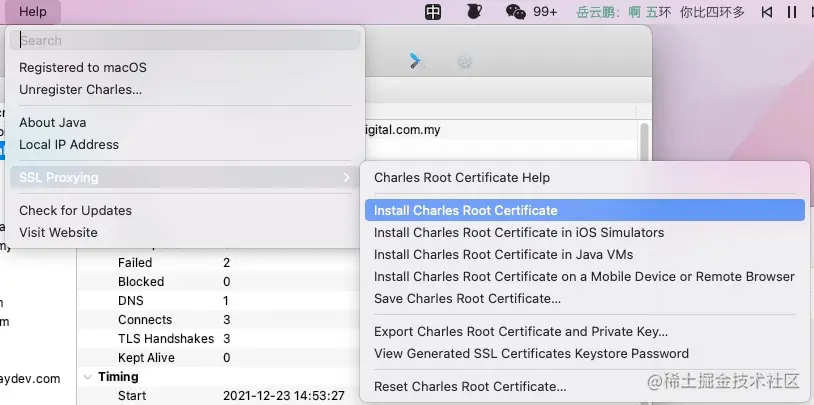Expand the SSL Proxying submenu
This screenshot has width=814, height=405.
pos(185,178)
